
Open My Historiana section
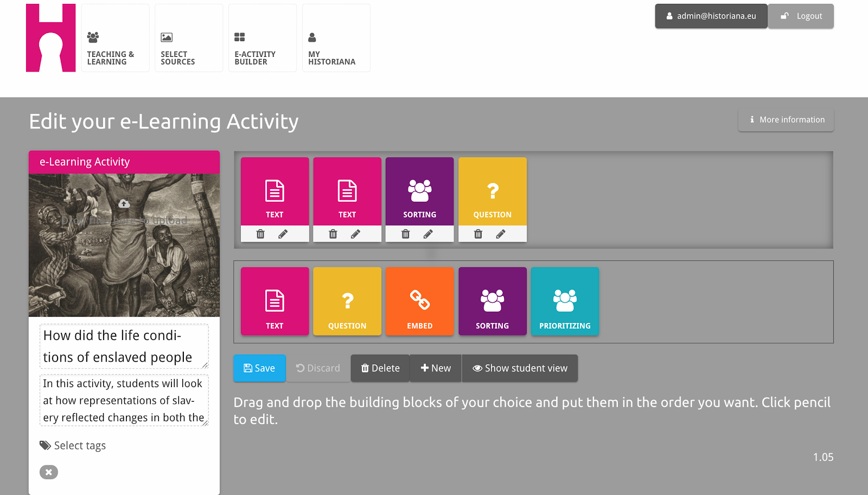coord(336,38)
